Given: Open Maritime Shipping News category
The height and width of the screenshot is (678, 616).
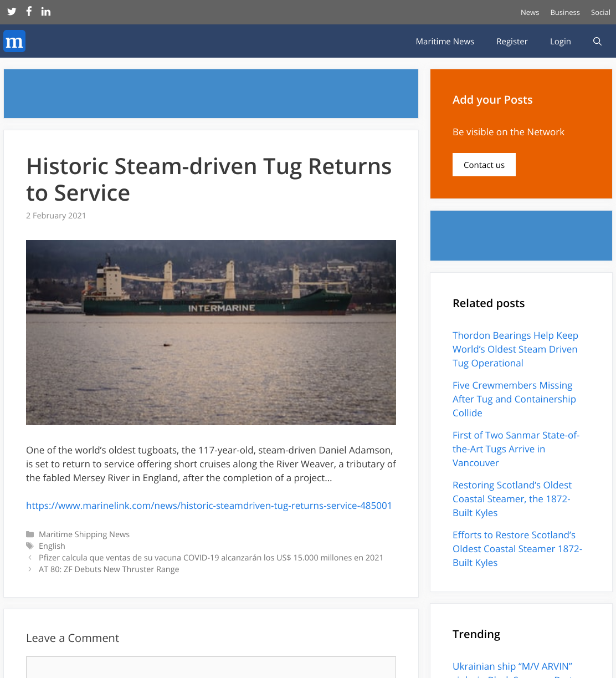Looking at the screenshot, I should coord(84,534).
